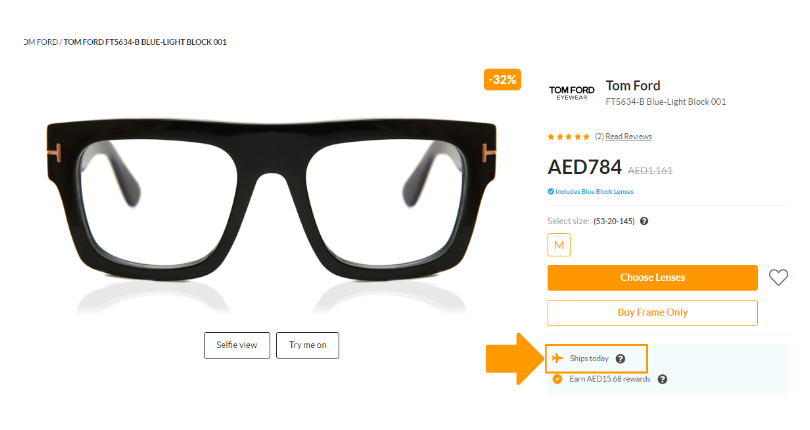The height and width of the screenshot is (430, 810).
Task: Open the rewards info question mark icon
Action: tap(662, 379)
